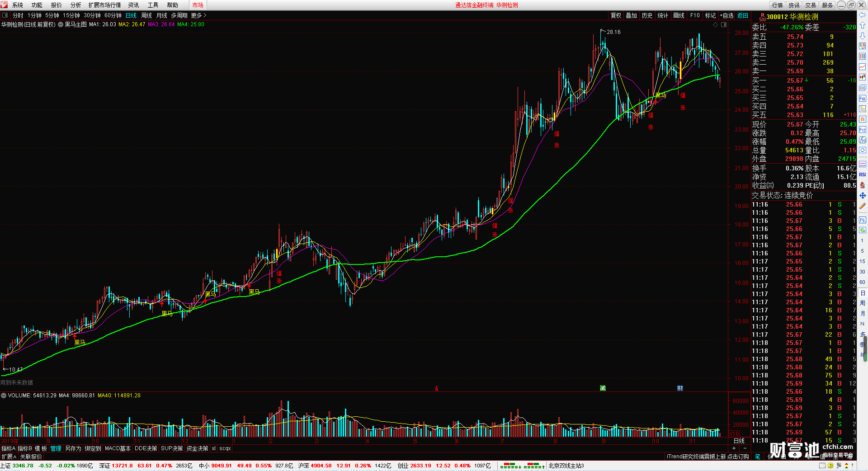Image resolution: width=868 pixels, height=471 pixels.
Task: Switch chart period to 30分钟
Action: point(92,15)
